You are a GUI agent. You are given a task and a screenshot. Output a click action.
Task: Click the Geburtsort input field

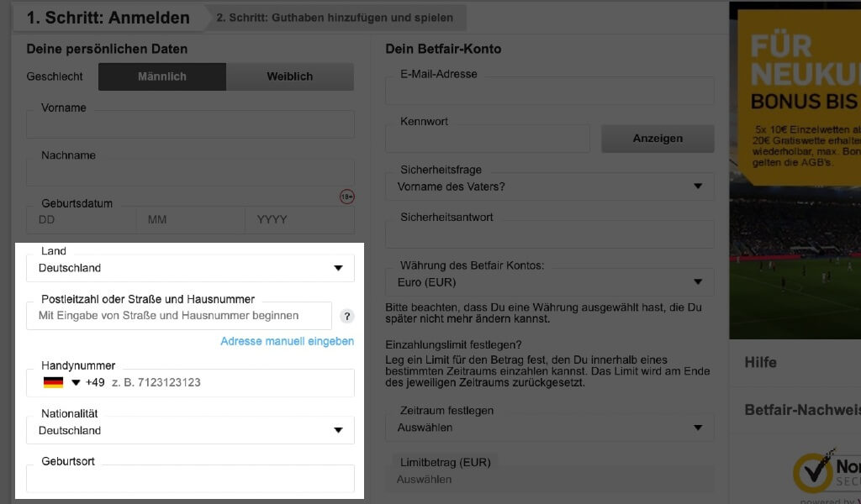[x=190, y=478]
